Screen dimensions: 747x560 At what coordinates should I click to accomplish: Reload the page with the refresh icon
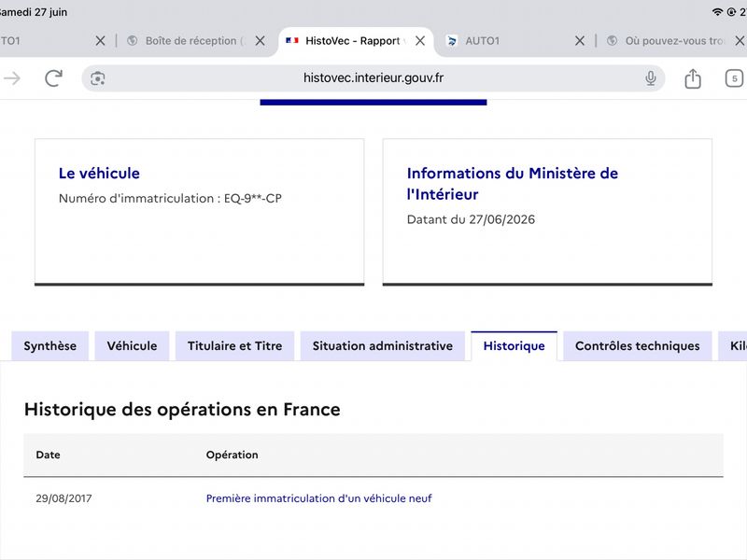point(53,78)
